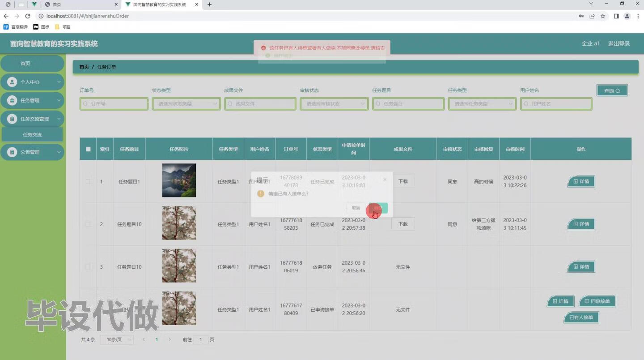The height and width of the screenshot is (360, 644).
Task: Focus the 用户姓名 search input
Action: click(x=556, y=103)
